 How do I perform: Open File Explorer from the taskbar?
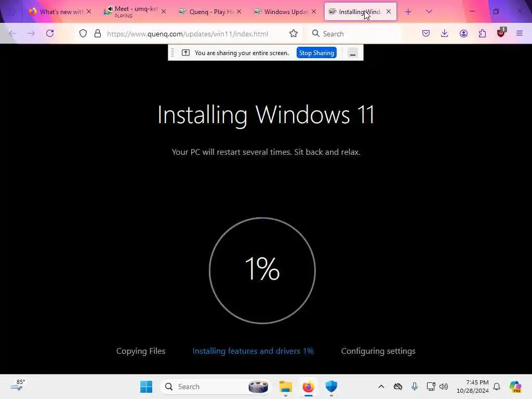tap(285, 387)
